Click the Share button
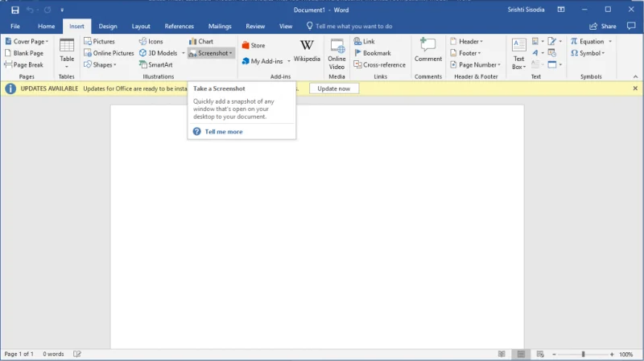Screen dimensions: 644x361 click(603, 27)
